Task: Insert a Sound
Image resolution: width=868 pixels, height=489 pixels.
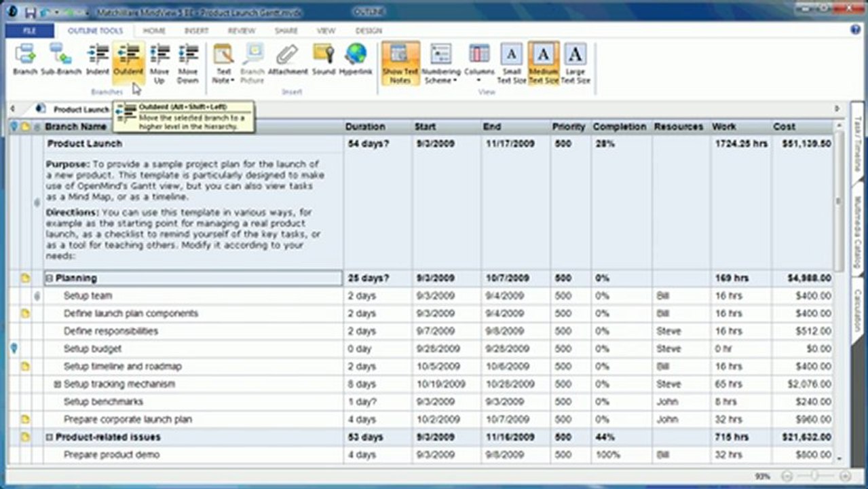Action: tap(324, 60)
